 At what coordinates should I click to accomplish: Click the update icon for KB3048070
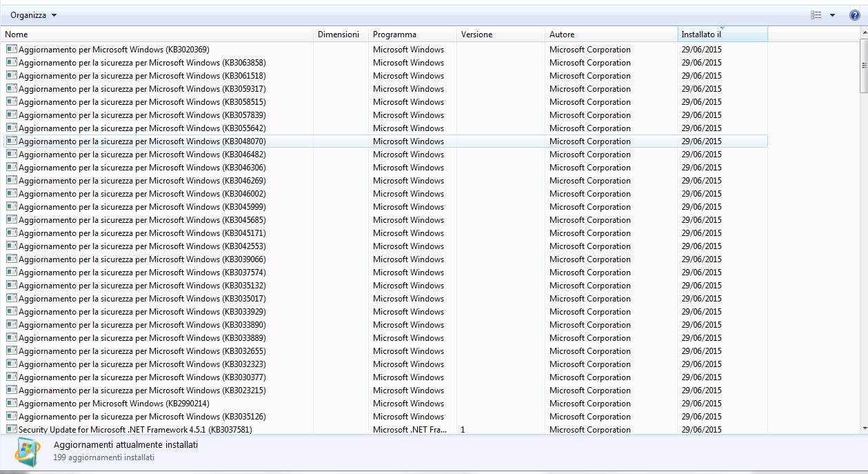tap(11, 141)
